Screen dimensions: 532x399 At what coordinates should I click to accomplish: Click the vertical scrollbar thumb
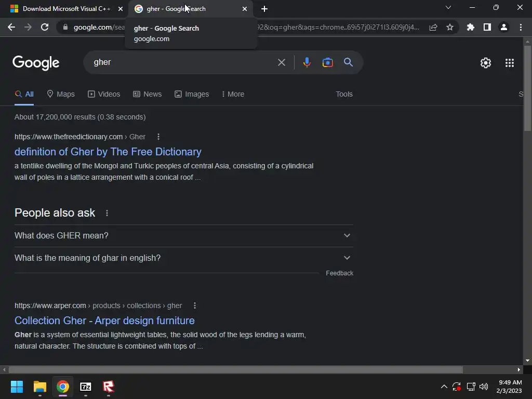[x=527, y=88]
